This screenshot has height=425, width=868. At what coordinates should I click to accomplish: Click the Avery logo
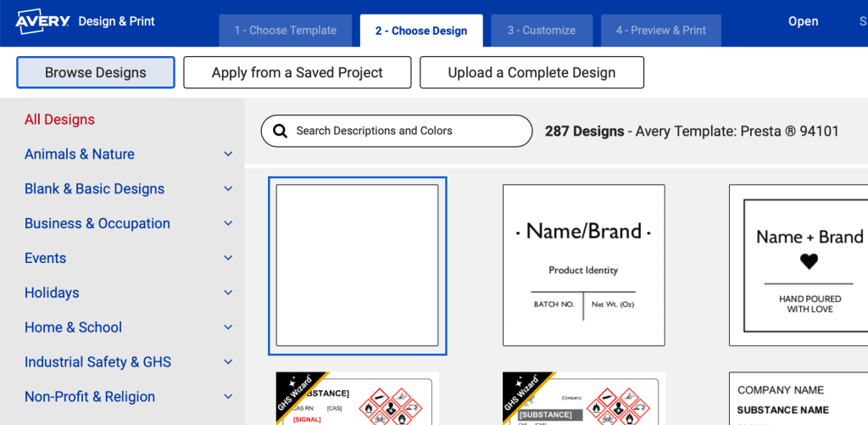42,21
